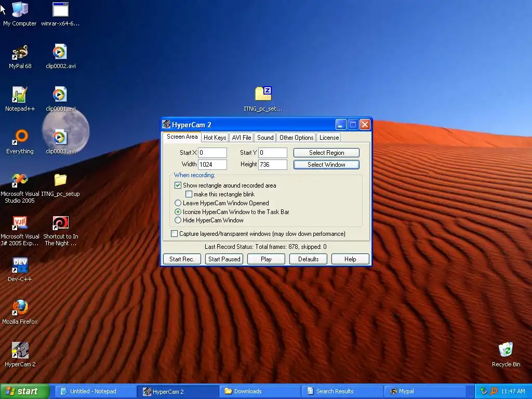The height and width of the screenshot is (399, 532).
Task: Click the Width input field
Action: (x=212, y=165)
